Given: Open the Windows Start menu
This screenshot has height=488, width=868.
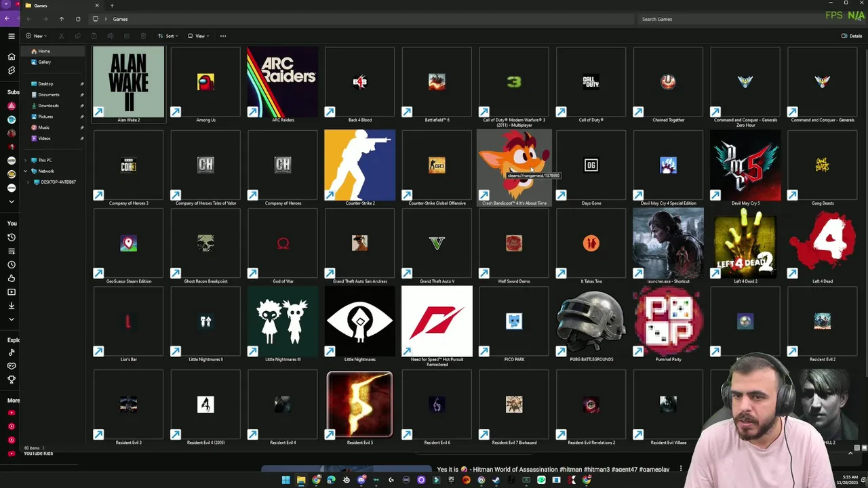Looking at the screenshot, I should (285, 480).
